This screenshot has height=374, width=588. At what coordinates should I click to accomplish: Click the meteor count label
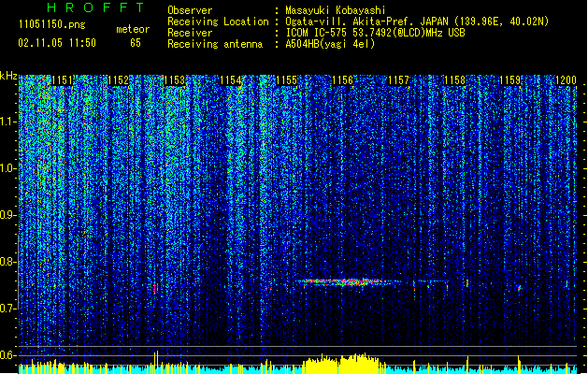click(x=133, y=29)
